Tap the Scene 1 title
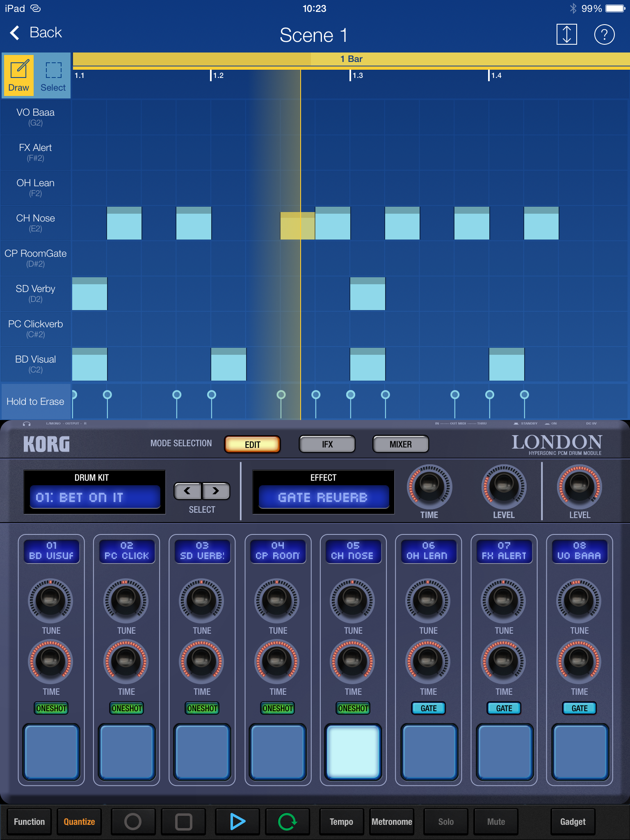This screenshot has height=840, width=630. [x=314, y=35]
